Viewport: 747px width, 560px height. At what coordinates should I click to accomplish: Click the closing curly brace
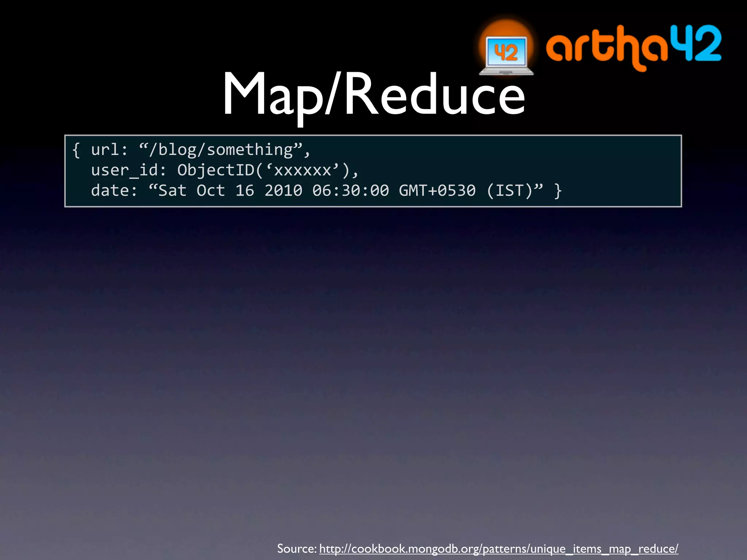click(557, 191)
